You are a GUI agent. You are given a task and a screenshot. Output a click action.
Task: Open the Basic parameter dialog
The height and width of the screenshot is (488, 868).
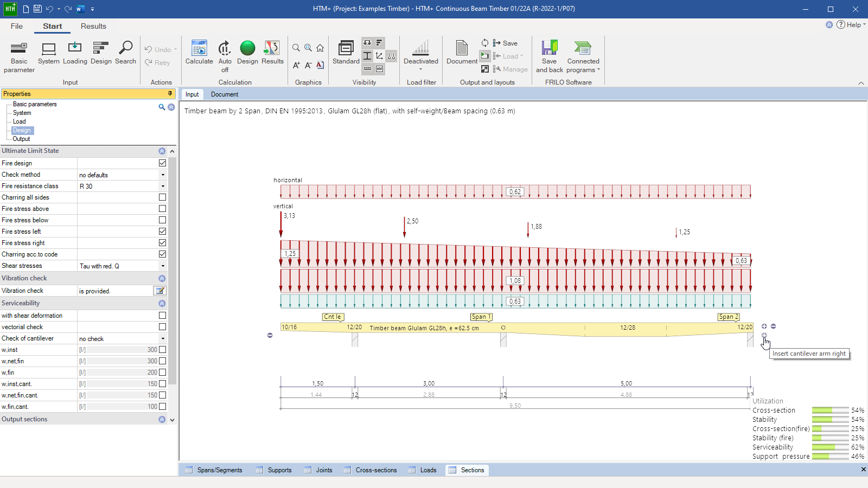[x=19, y=57]
